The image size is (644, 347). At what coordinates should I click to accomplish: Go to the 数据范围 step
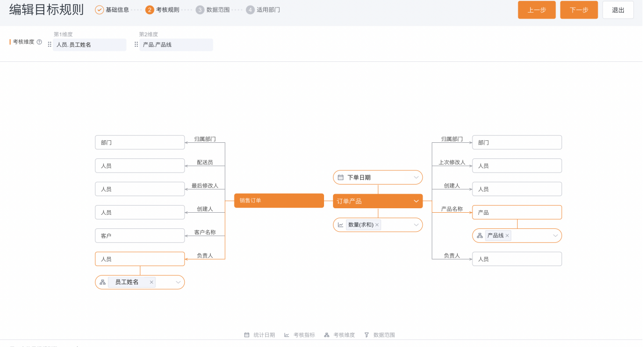(213, 10)
